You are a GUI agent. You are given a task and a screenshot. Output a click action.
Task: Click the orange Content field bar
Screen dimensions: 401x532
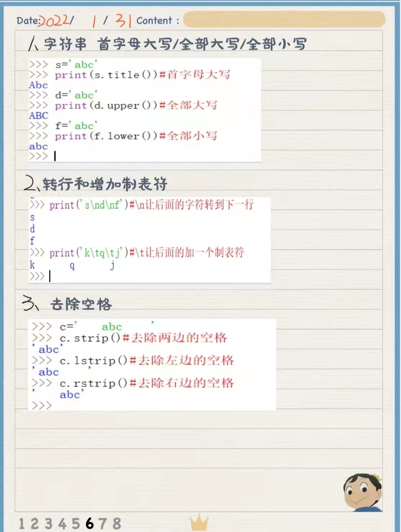coord(284,19)
